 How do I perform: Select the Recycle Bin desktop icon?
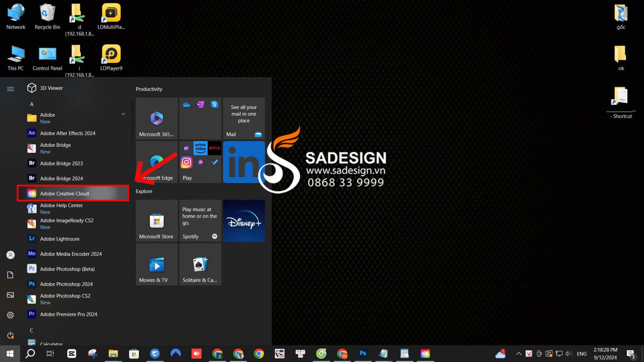[x=47, y=17]
